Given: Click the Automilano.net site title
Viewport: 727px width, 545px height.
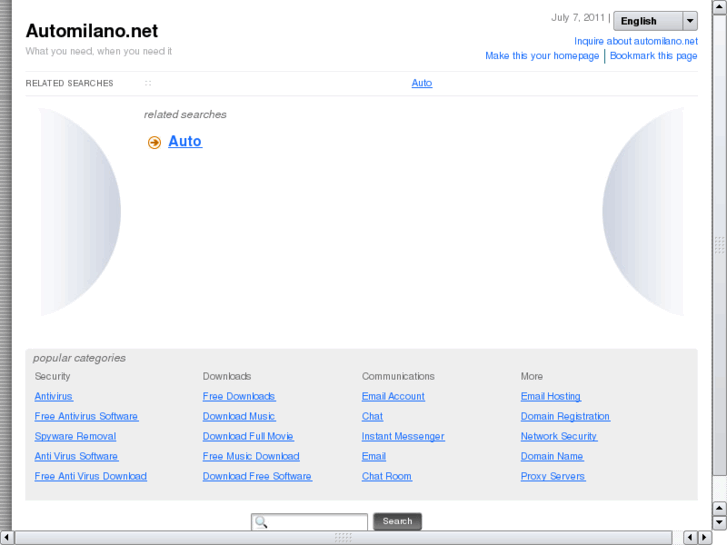Looking at the screenshot, I should click(x=92, y=31).
